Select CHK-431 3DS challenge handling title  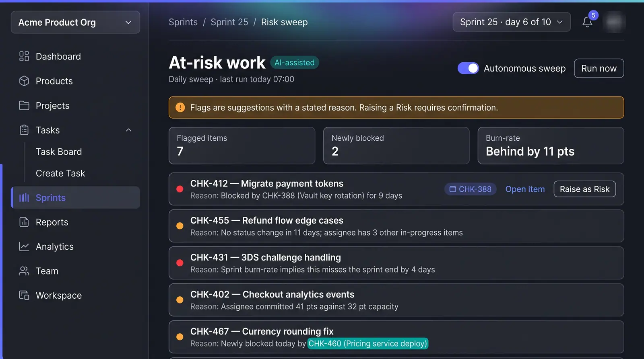click(x=266, y=257)
